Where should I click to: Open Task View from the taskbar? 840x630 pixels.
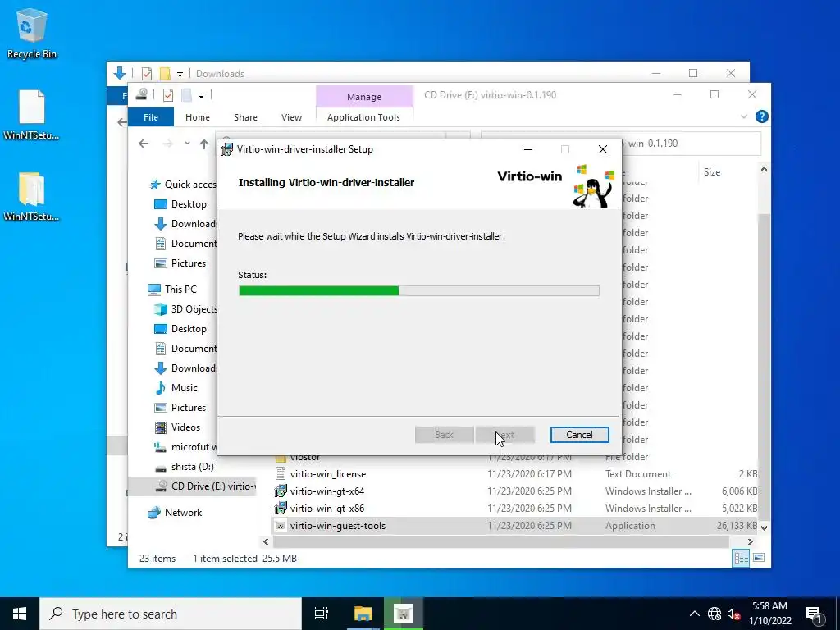[x=322, y=614]
